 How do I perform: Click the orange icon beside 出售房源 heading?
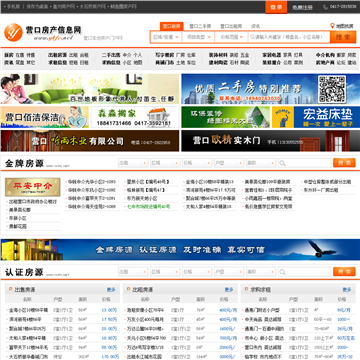click(10, 289)
